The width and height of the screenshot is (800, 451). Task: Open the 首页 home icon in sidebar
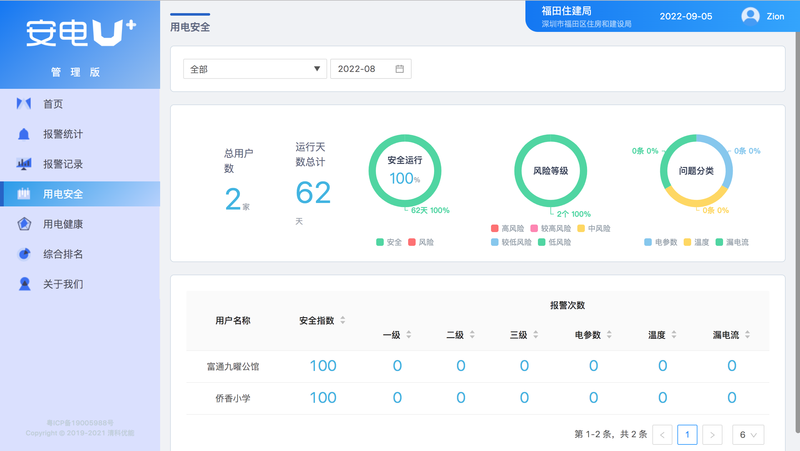coord(23,104)
